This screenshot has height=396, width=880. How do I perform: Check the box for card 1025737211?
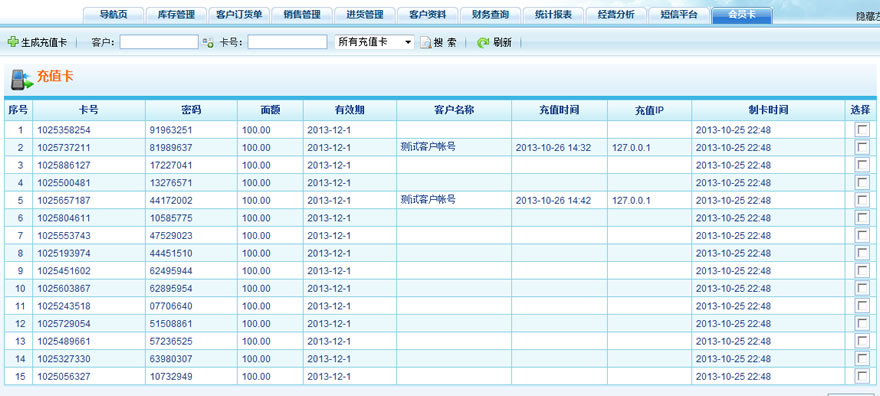861,147
